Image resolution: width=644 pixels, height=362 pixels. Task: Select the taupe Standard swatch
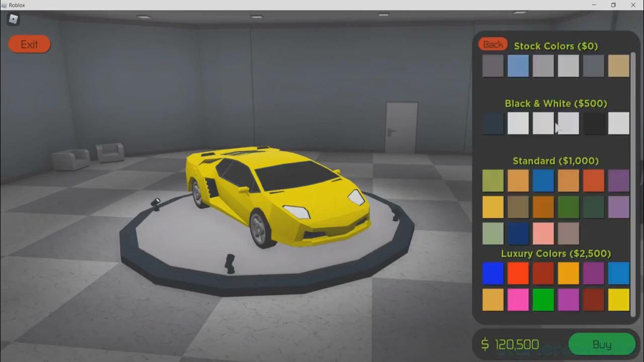click(x=569, y=233)
